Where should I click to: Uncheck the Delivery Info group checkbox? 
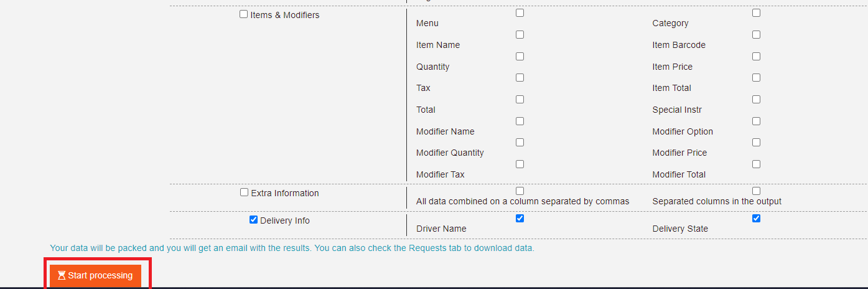click(253, 220)
